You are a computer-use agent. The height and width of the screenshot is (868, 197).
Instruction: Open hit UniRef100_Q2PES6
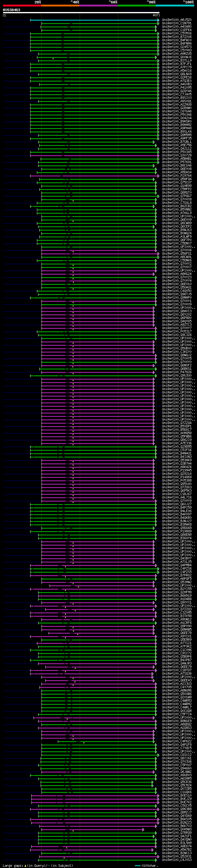(177, 78)
